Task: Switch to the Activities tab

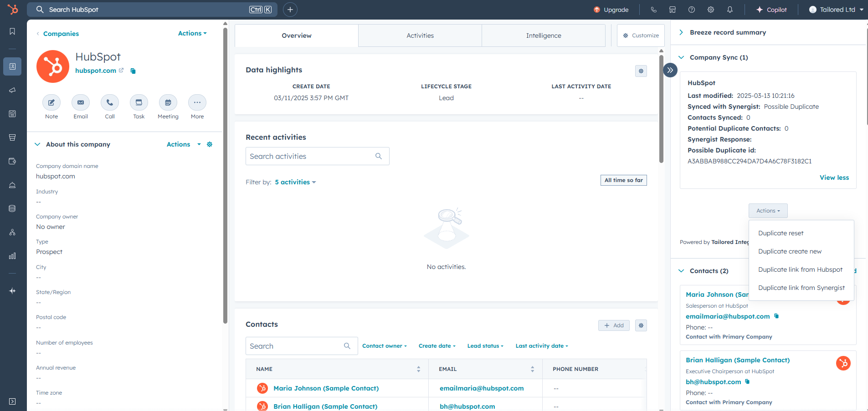Action: coord(420,36)
